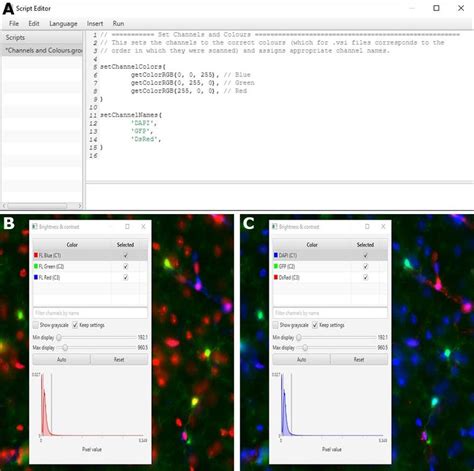Click the code line commented Red
Screen dimensions: 474x471
[x=189, y=91]
